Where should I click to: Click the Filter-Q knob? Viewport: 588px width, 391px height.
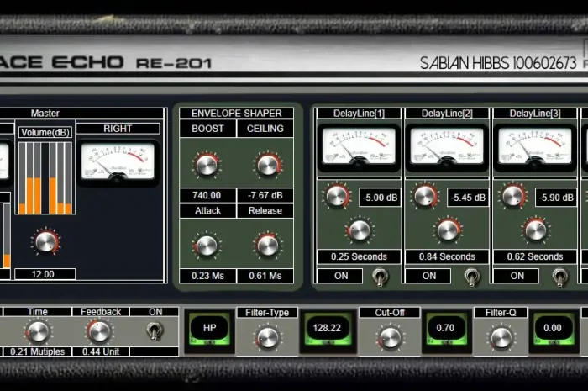click(501, 337)
